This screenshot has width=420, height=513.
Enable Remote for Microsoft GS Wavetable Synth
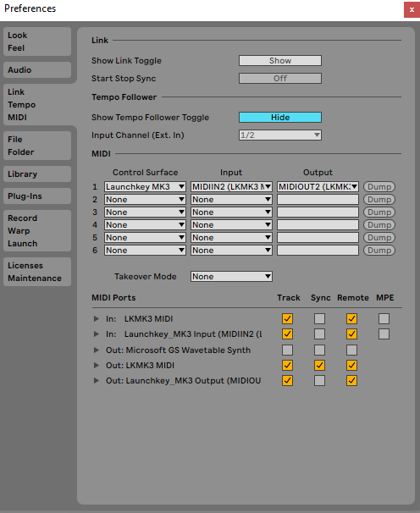[x=351, y=350]
